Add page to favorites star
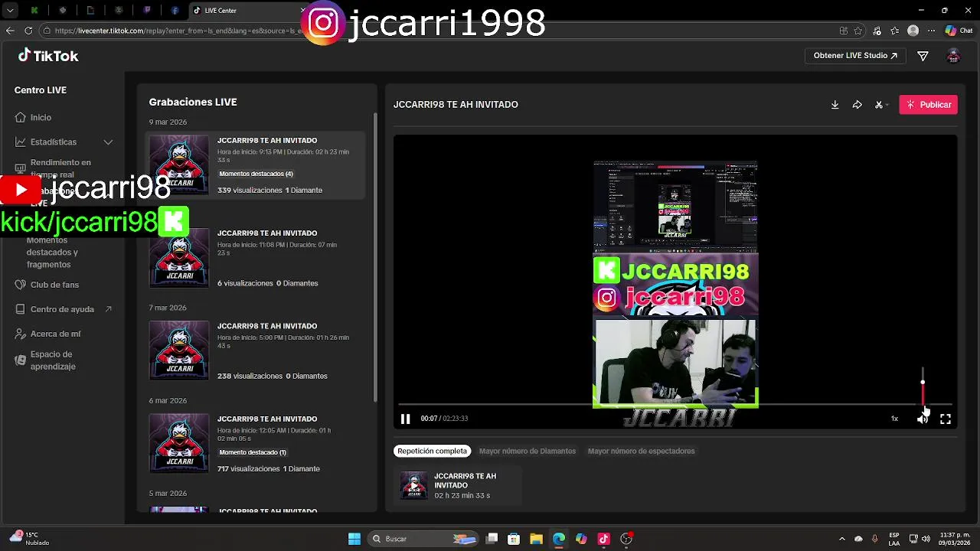This screenshot has width=980, height=551. tap(858, 31)
